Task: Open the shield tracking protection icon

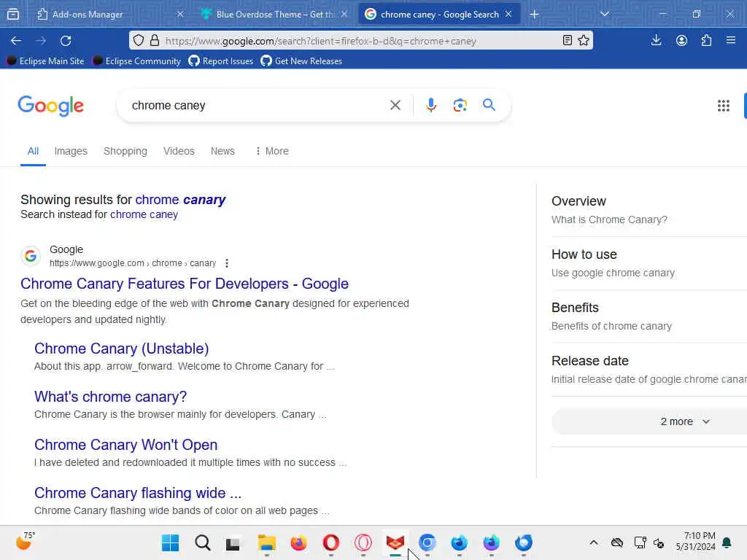Action: [x=138, y=41]
